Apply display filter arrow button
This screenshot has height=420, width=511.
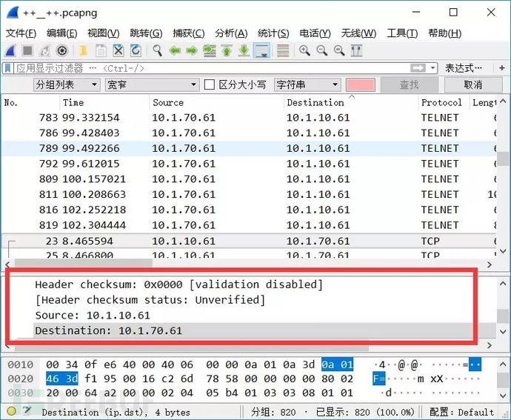418,68
